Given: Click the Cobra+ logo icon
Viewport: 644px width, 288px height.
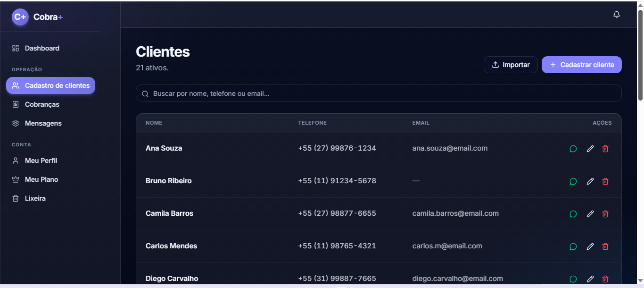Looking at the screenshot, I should tap(20, 17).
